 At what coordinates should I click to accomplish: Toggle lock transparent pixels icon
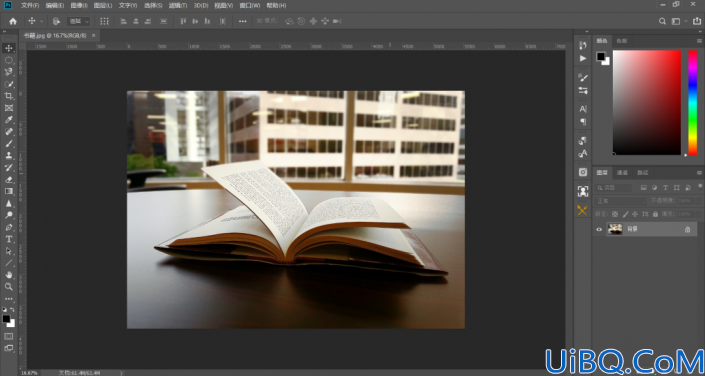[615, 214]
